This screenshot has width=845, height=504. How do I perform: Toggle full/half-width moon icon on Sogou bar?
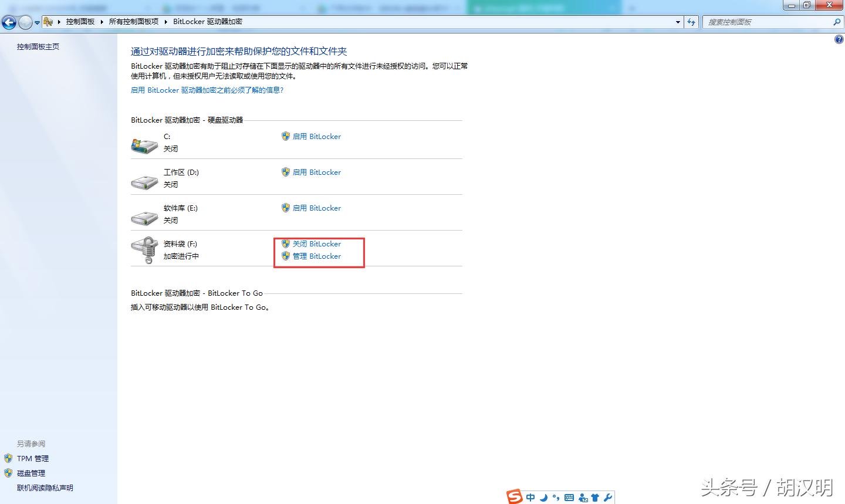pos(543,497)
